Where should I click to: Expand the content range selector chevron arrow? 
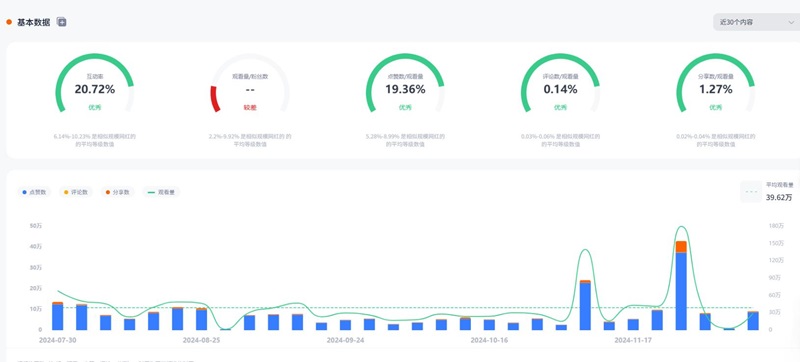(791, 22)
